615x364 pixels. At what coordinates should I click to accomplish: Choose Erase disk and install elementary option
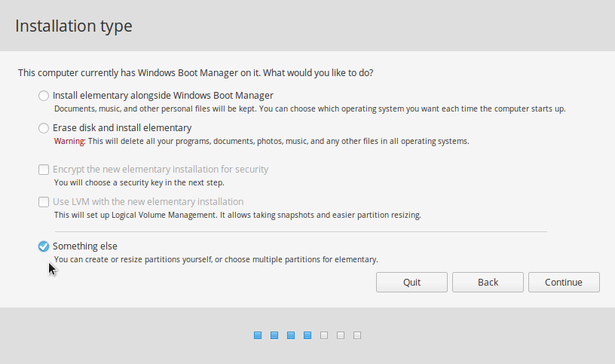(44, 128)
